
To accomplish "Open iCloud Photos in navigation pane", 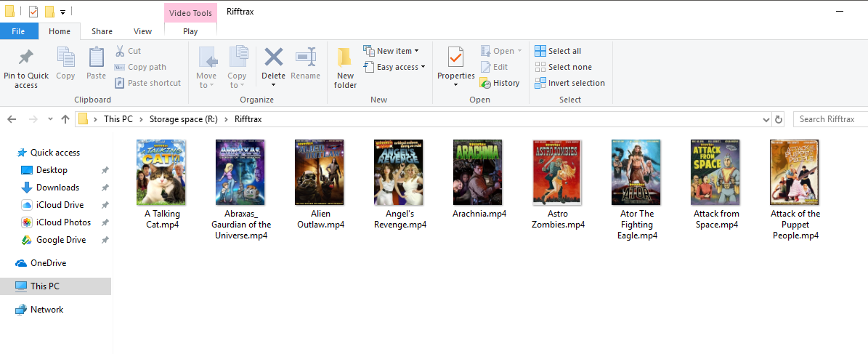I will pyautogui.click(x=63, y=222).
